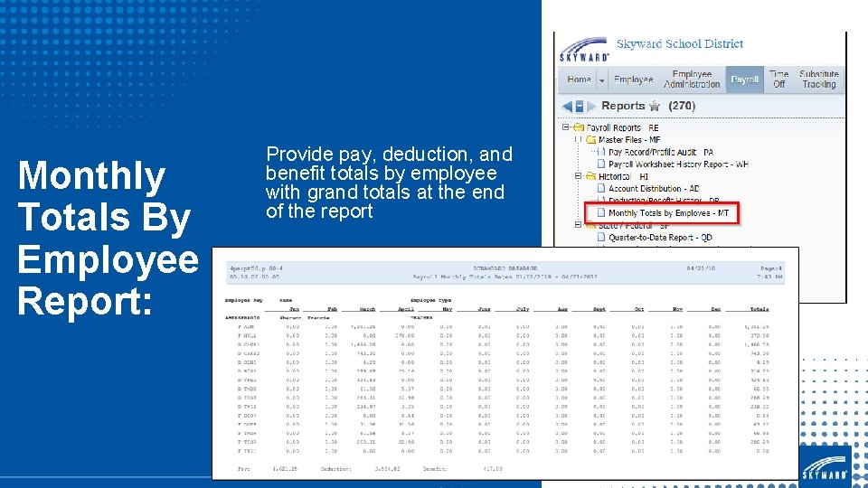Image resolution: width=868 pixels, height=488 pixels.
Task: Open the Substitute Tracking tab
Action: pos(819,80)
